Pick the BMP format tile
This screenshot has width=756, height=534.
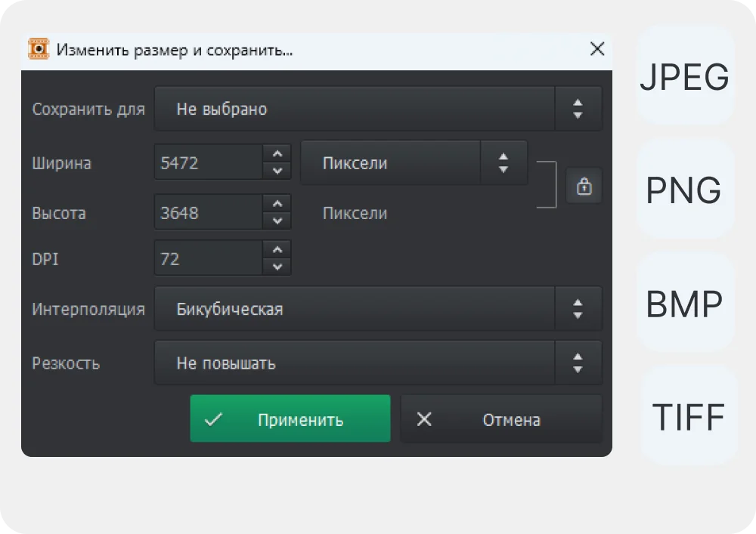click(685, 304)
